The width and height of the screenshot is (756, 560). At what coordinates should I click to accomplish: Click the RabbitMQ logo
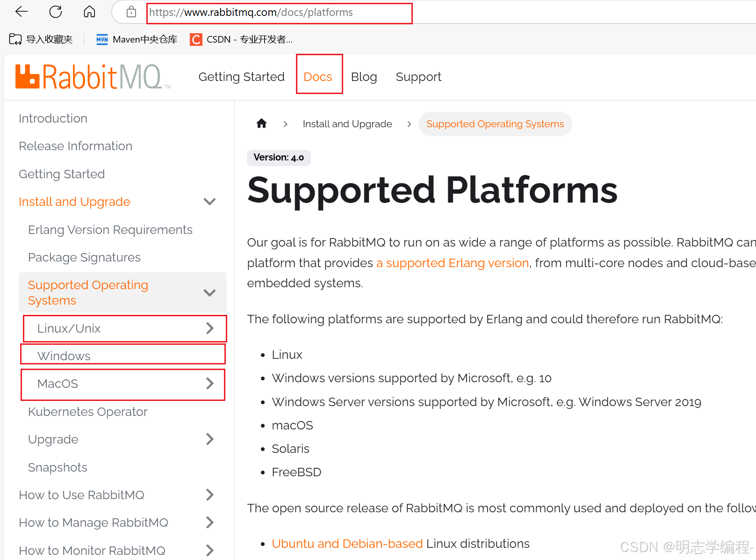click(x=93, y=77)
